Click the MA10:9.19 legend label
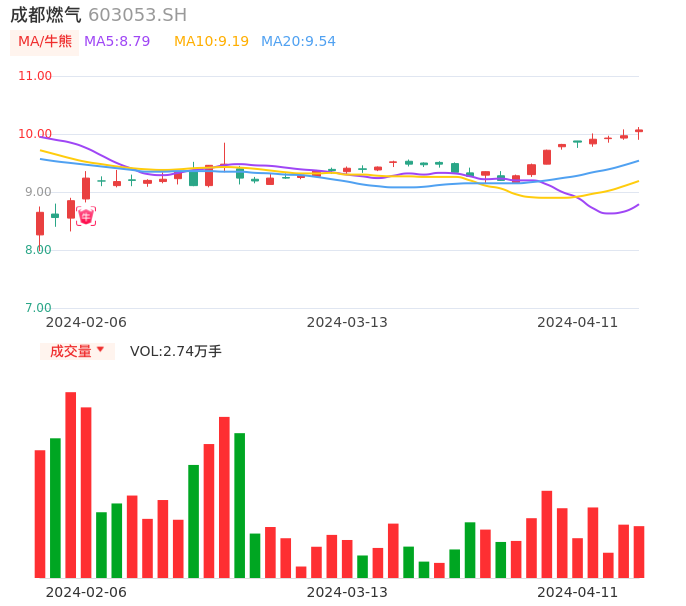This screenshot has height=606, width=686. 211,42
